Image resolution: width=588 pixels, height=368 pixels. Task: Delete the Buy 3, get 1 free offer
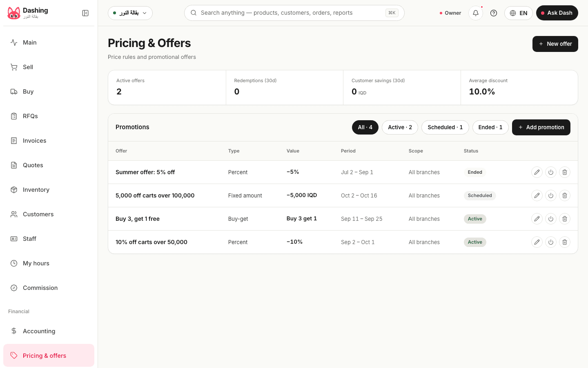(565, 219)
